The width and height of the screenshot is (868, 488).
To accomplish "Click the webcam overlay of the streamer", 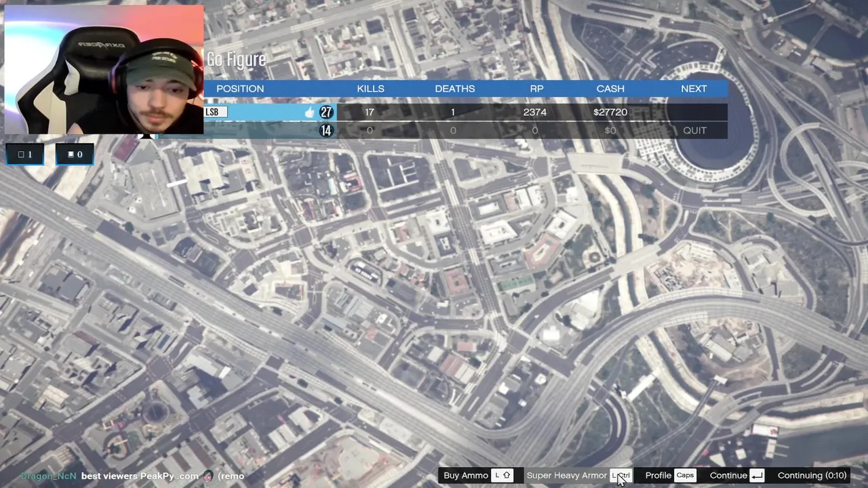I will click(x=104, y=70).
